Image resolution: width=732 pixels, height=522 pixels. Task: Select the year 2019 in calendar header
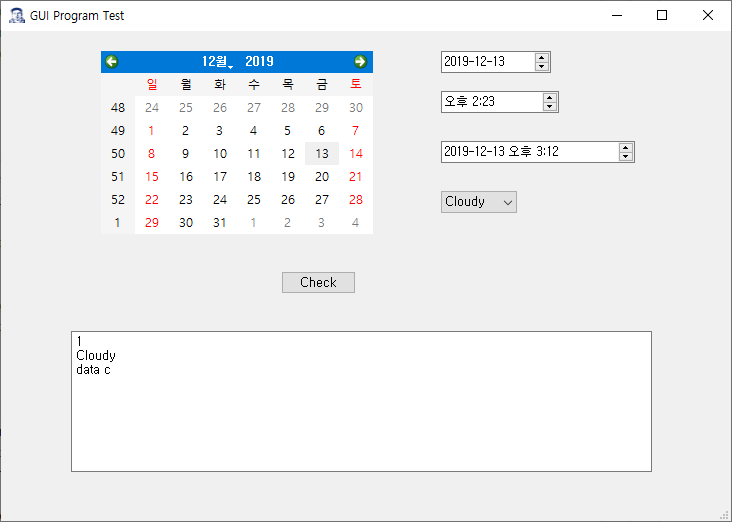(x=260, y=62)
